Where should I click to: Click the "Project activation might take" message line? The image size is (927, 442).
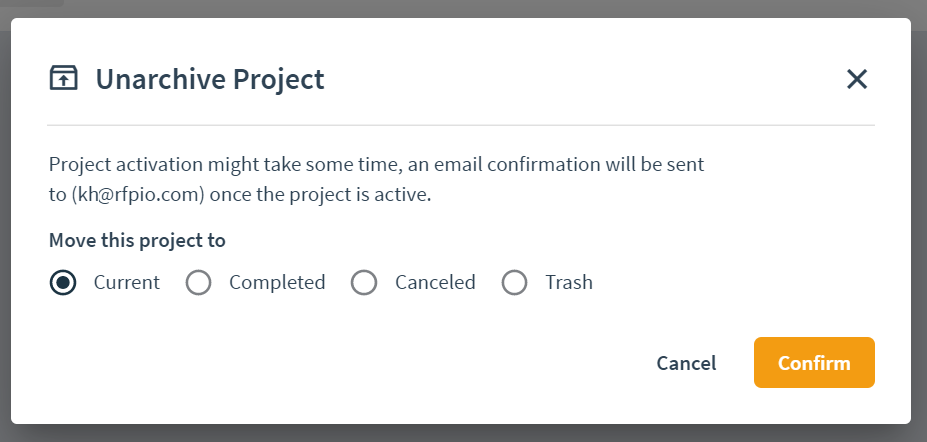377,164
